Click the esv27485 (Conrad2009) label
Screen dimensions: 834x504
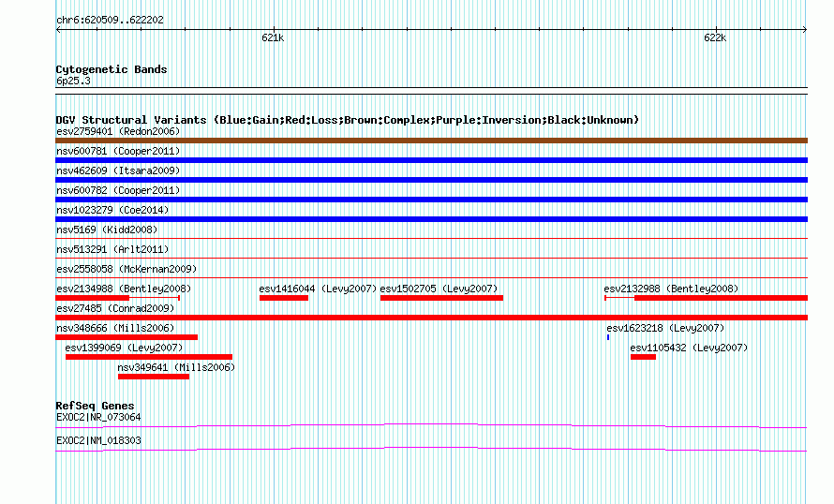coord(115,308)
